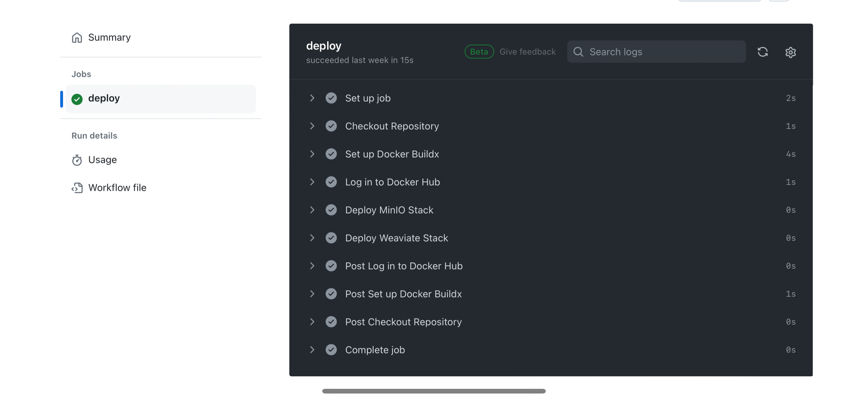Screen dimensions: 868x401
Task: Open the log settings gear icon
Action: click(x=790, y=52)
